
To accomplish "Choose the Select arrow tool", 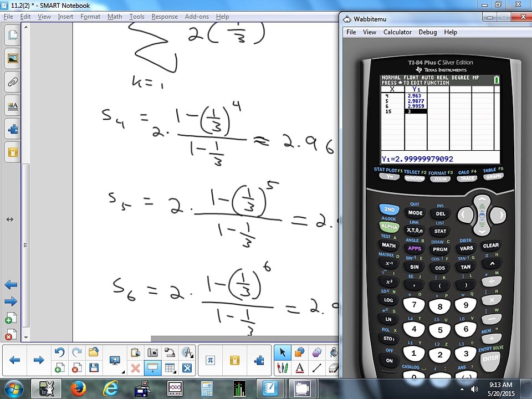I will tap(282, 352).
